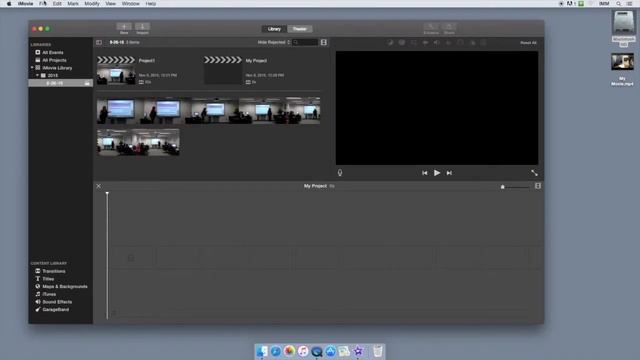This screenshot has height=360, width=640.
Task: Click the clip filter adjustment icon
Action: [x=473, y=42]
